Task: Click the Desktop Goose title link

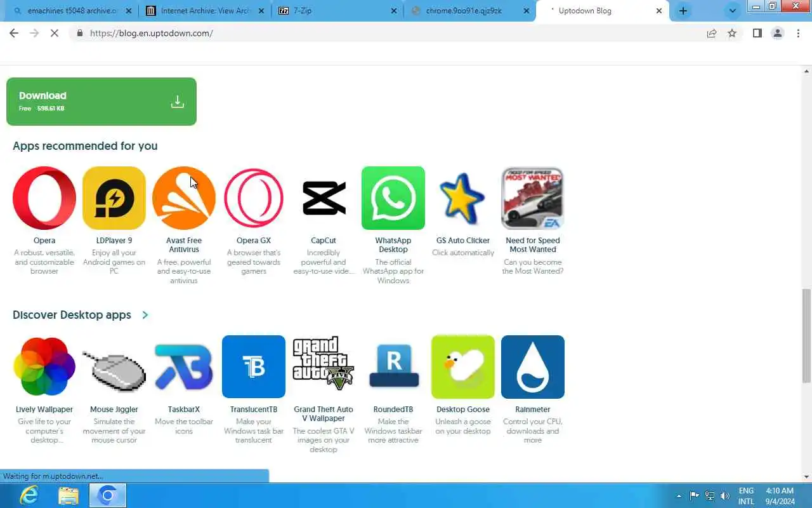Action: pyautogui.click(x=463, y=410)
